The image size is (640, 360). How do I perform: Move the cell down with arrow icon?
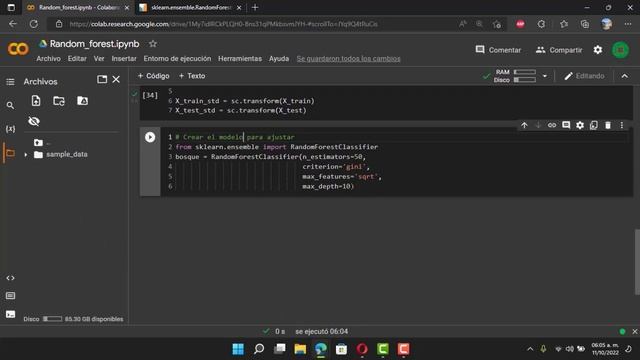[538, 125]
